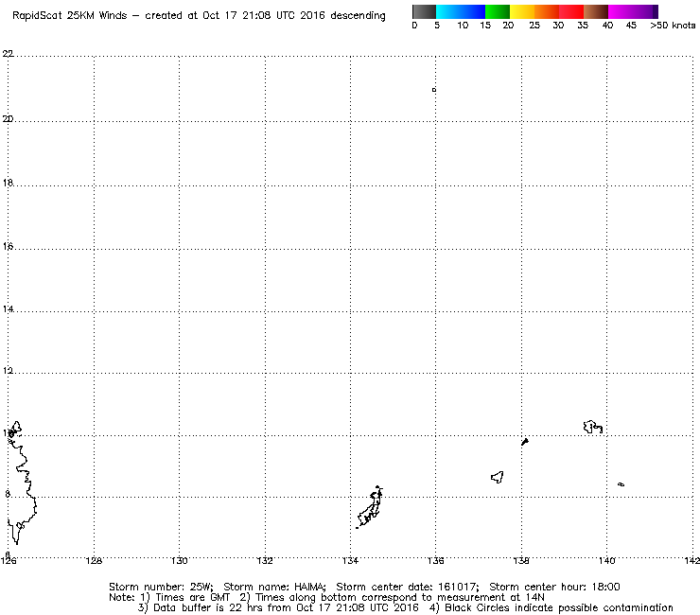This screenshot has height=615, width=700.
Task: Click the Yap island outline near 138E
Action: tap(525, 442)
